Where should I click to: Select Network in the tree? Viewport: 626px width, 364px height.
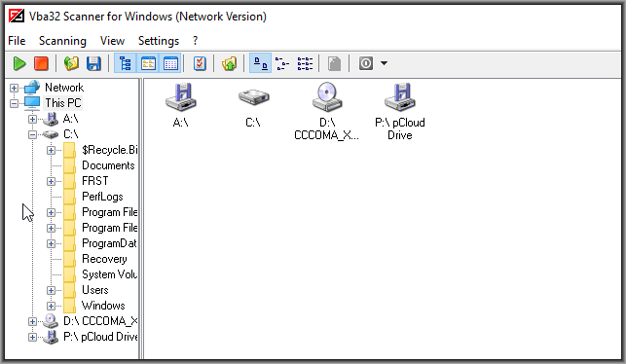pyautogui.click(x=64, y=88)
